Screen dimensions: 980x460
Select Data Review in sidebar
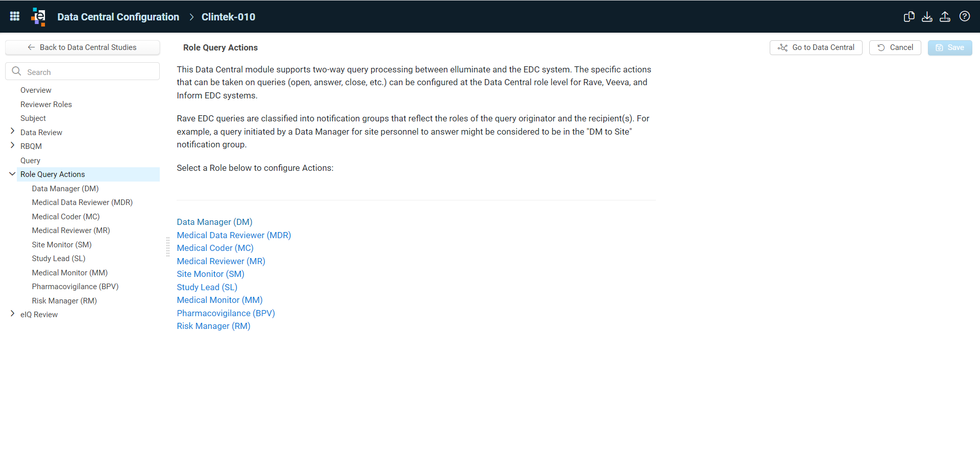[x=41, y=133]
